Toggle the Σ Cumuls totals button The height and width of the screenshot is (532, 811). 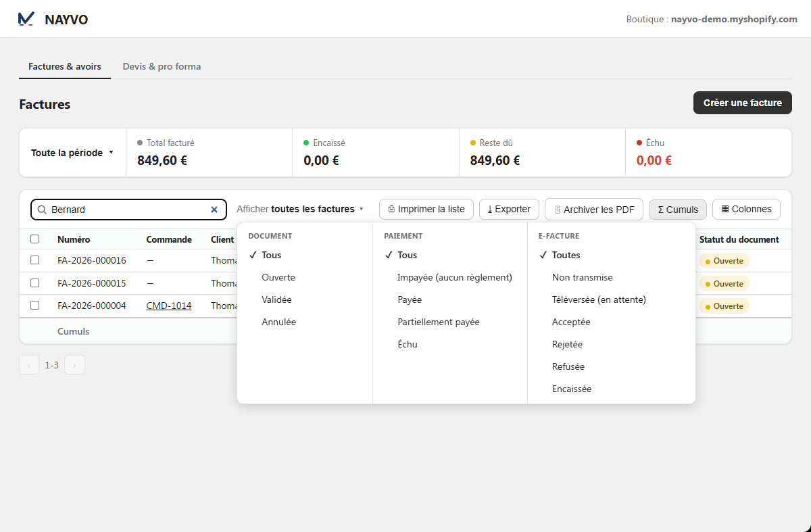click(x=678, y=210)
